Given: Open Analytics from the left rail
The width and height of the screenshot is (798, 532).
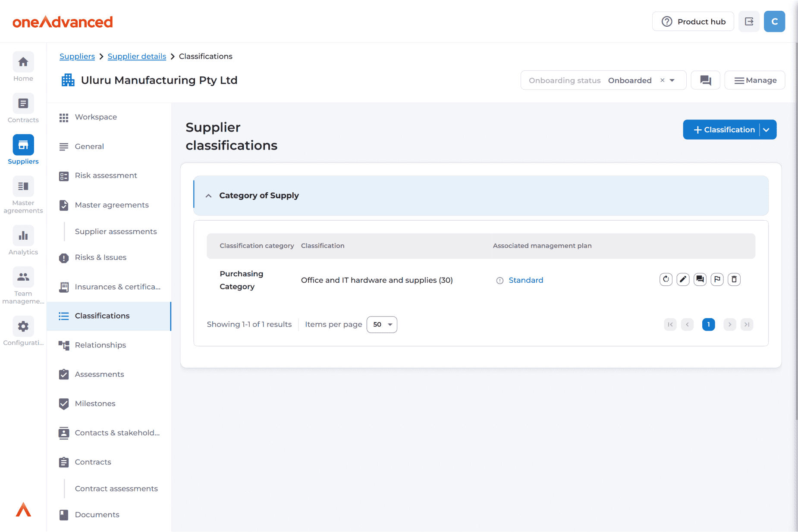Looking at the screenshot, I should click(23, 241).
